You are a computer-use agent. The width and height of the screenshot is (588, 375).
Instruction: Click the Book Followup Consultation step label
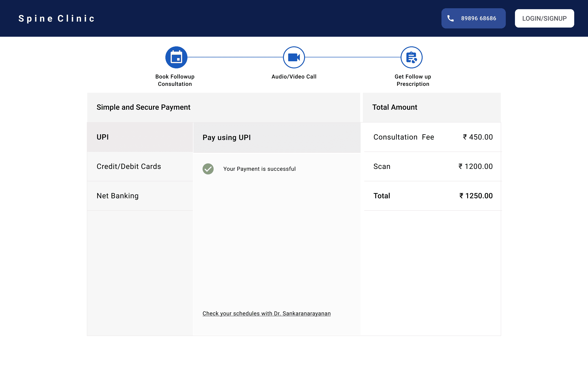[x=175, y=80]
